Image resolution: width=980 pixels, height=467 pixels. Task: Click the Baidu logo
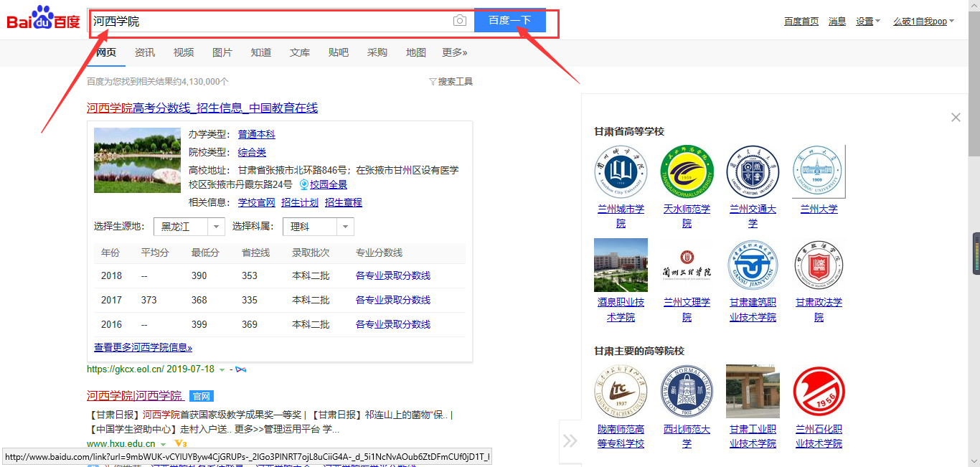click(44, 19)
